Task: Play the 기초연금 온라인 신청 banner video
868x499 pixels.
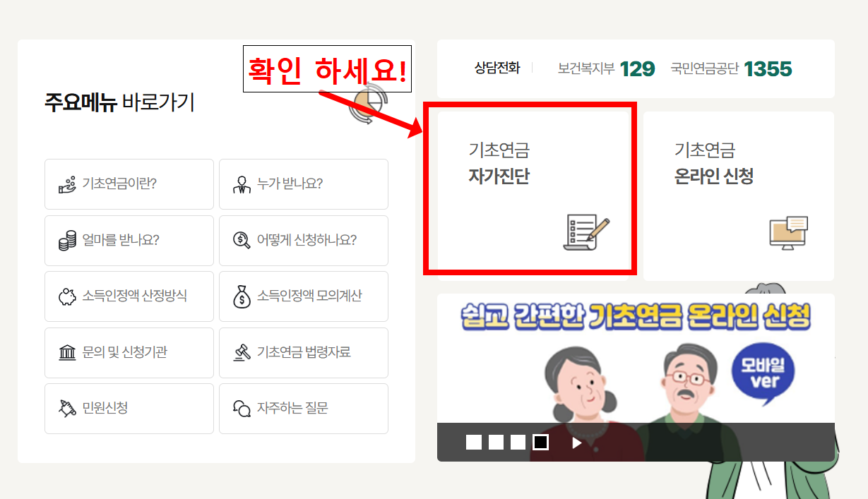Action: 576,443
